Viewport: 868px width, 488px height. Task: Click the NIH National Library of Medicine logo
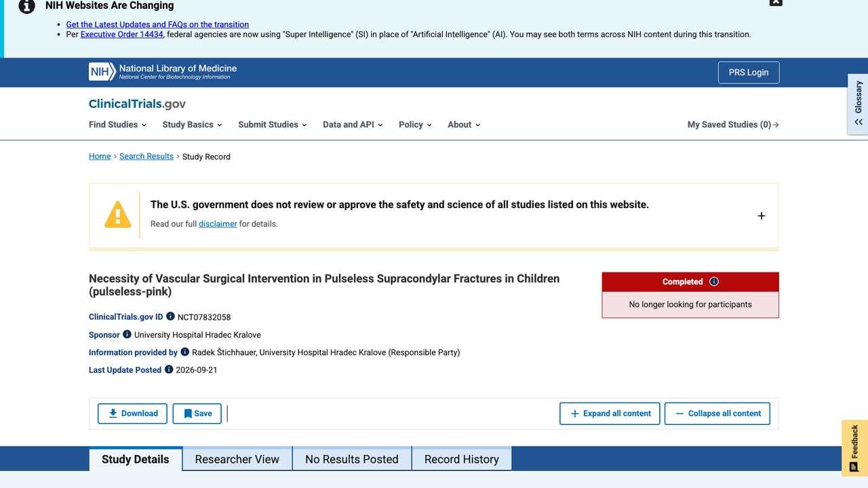(163, 72)
